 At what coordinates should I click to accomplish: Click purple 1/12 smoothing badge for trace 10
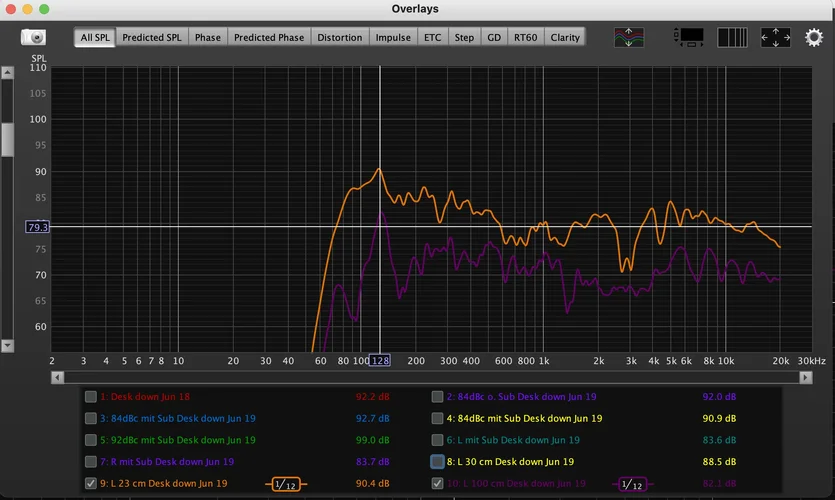click(x=632, y=484)
